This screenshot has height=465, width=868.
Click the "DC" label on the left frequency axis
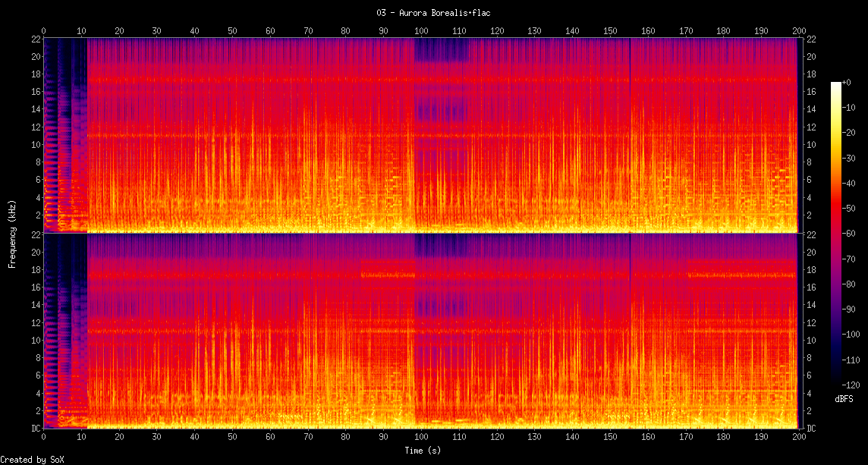pos(35,428)
